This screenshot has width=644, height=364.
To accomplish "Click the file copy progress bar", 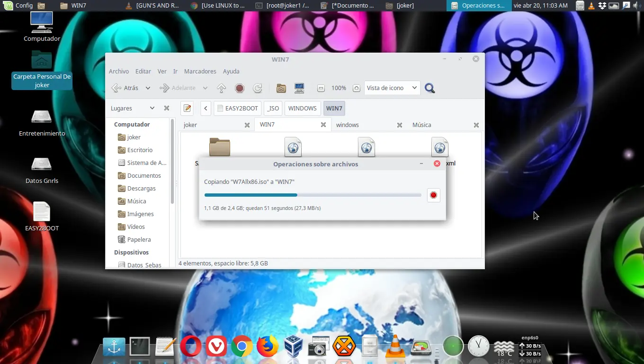I will (313, 195).
